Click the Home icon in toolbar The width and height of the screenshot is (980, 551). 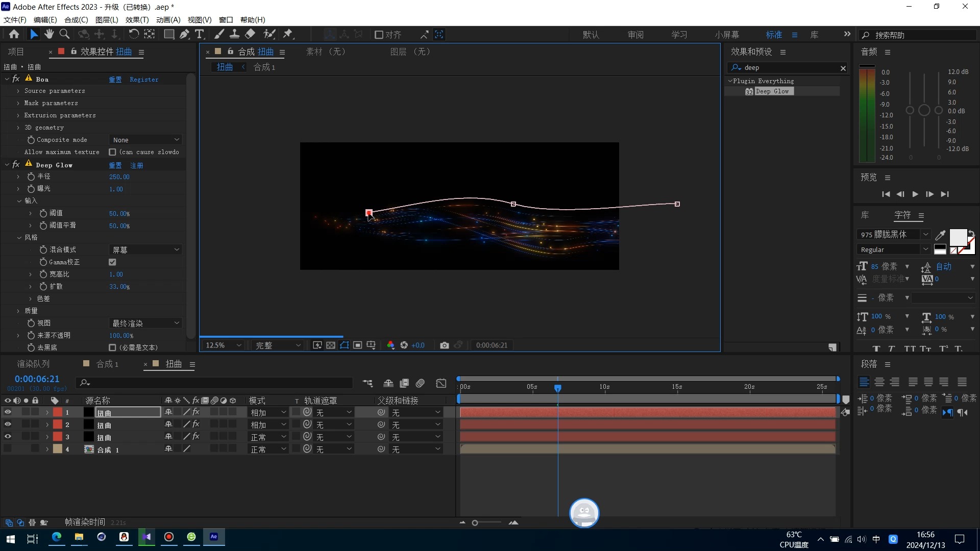pyautogui.click(x=14, y=34)
